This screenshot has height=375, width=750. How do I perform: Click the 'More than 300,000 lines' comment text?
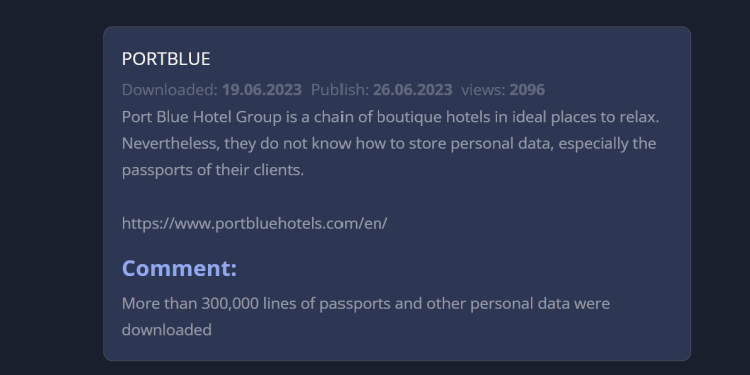[366, 317]
